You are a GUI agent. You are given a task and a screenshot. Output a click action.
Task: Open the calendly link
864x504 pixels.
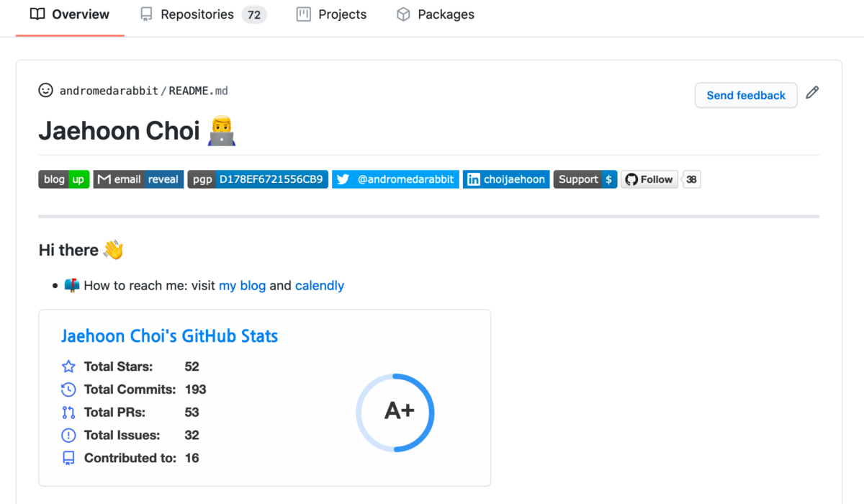319,285
